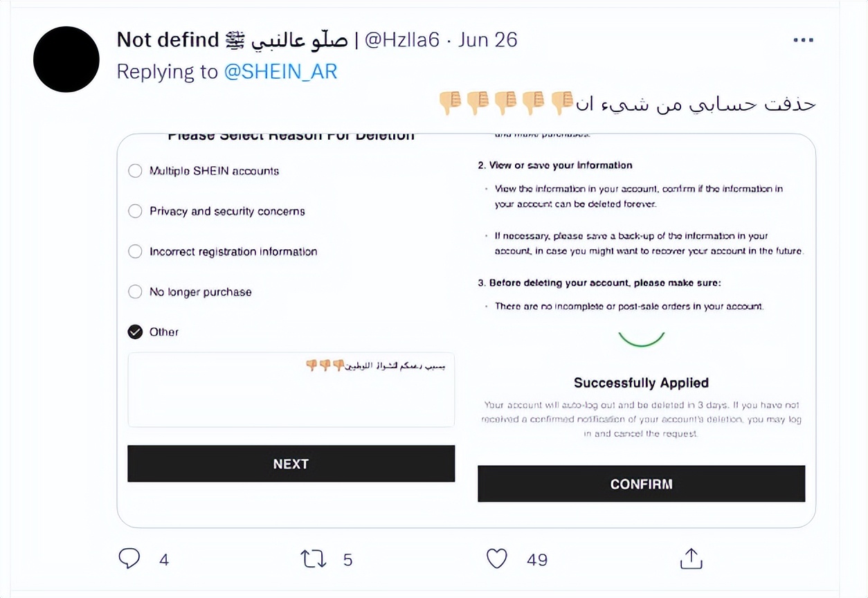The width and height of the screenshot is (868, 598).
Task: Choose Incorrect registration information option
Action: (136, 251)
